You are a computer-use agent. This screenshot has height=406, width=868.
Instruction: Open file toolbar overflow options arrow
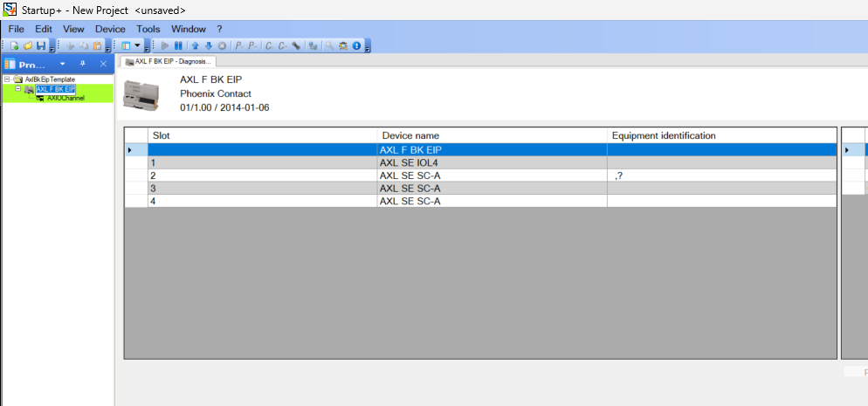coord(52,49)
